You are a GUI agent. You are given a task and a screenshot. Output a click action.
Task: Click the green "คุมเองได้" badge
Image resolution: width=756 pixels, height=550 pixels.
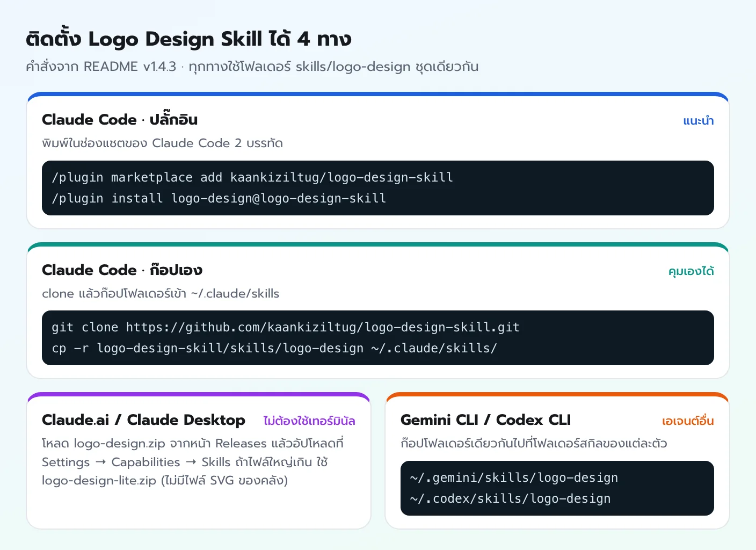pyautogui.click(x=691, y=271)
